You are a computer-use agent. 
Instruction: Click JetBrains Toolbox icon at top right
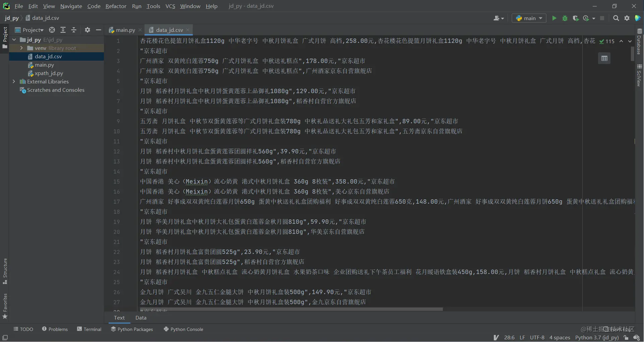tap(638, 18)
